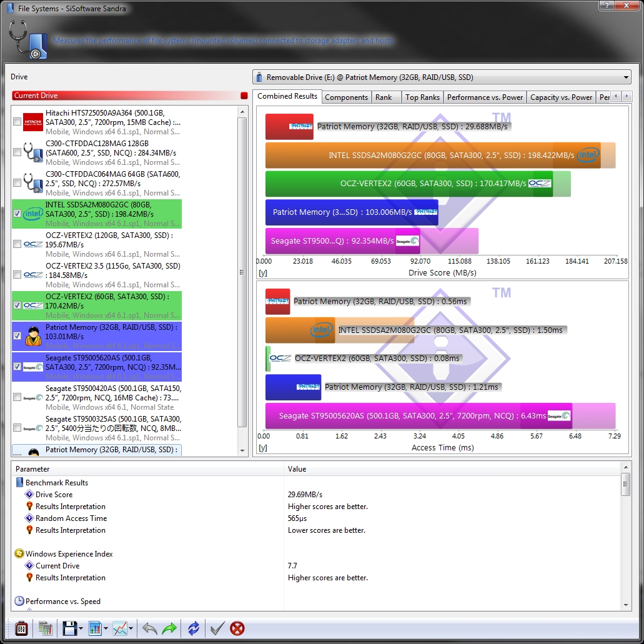Image resolution: width=644 pixels, height=644 pixels.
Task: Click the user avatar icon beside Patriot 103.01MB/s
Action: [x=33, y=336]
